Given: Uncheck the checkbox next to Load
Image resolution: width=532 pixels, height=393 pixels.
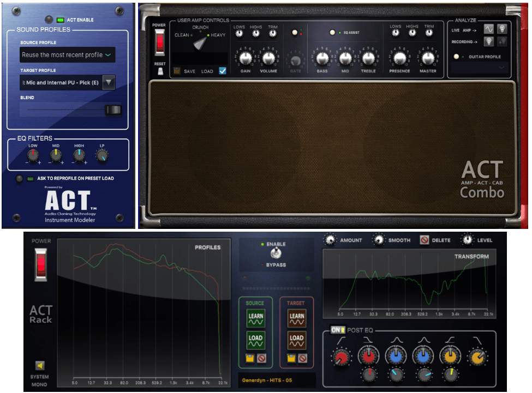Looking at the screenshot, I should 222,71.
